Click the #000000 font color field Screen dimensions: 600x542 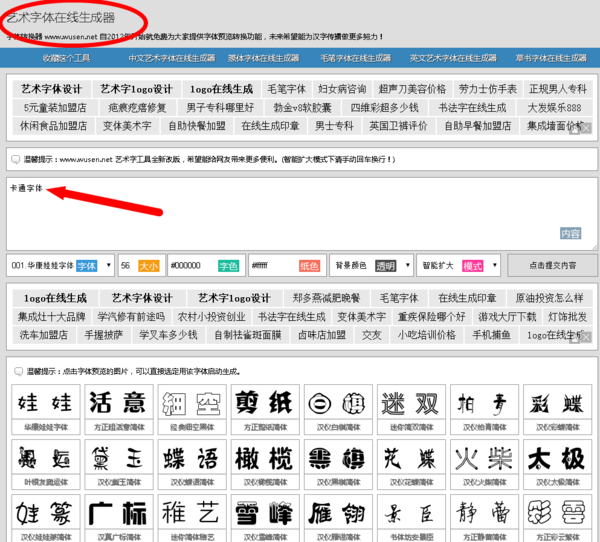pos(207,265)
